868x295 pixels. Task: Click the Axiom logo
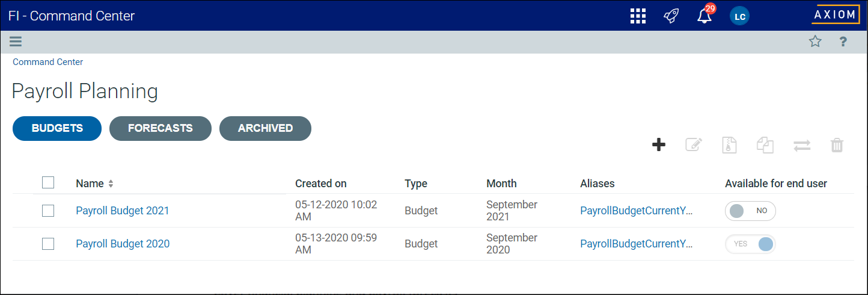pyautogui.click(x=836, y=14)
